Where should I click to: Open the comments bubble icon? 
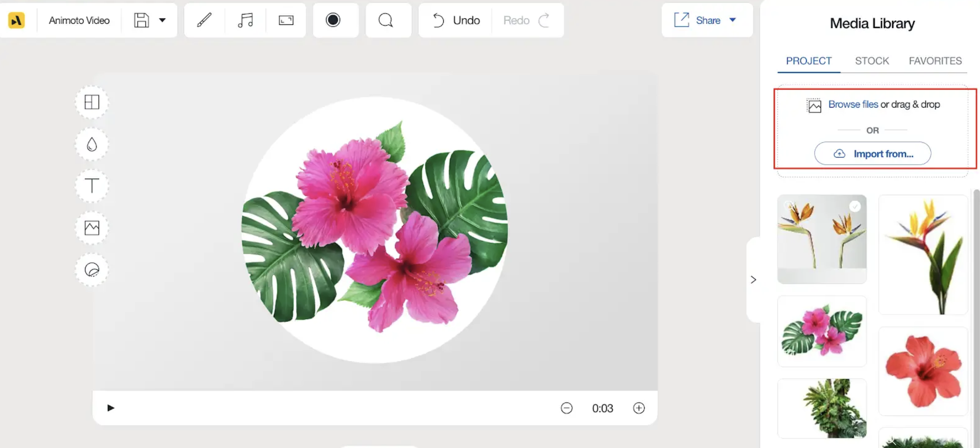pyautogui.click(x=385, y=20)
